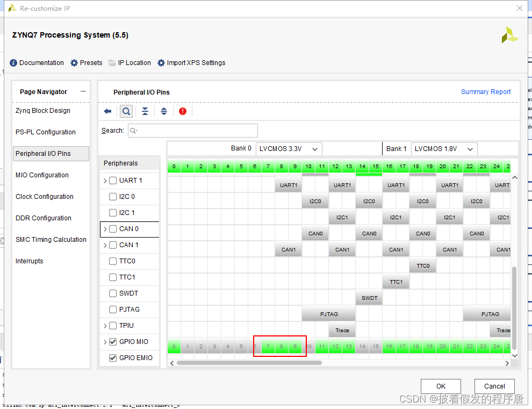Go to SMC Timing Calculation page

click(51, 240)
